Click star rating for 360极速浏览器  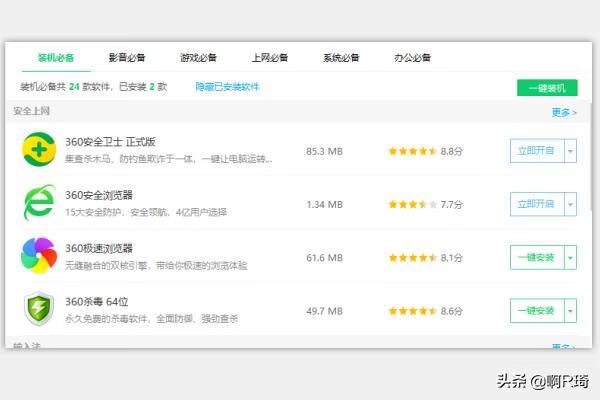tap(412, 257)
